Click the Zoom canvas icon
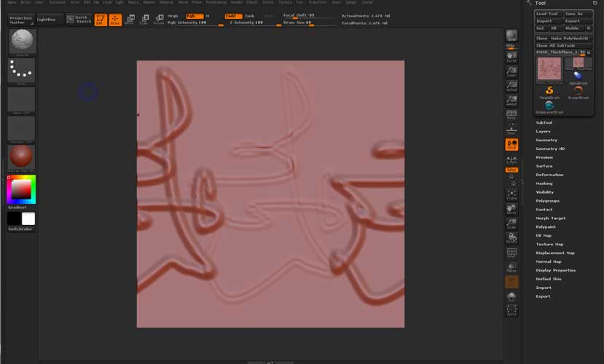The image size is (604, 364). 511,71
